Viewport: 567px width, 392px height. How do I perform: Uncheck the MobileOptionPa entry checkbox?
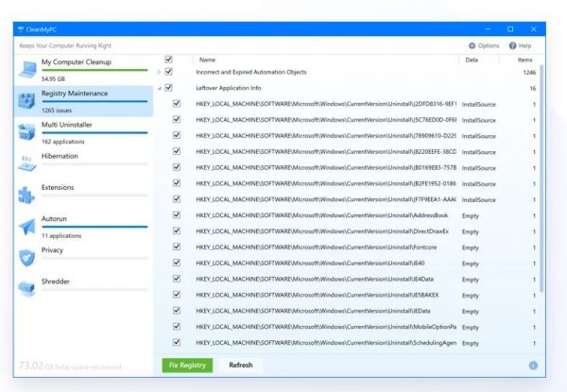pyautogui.click(x=177, y=326)
